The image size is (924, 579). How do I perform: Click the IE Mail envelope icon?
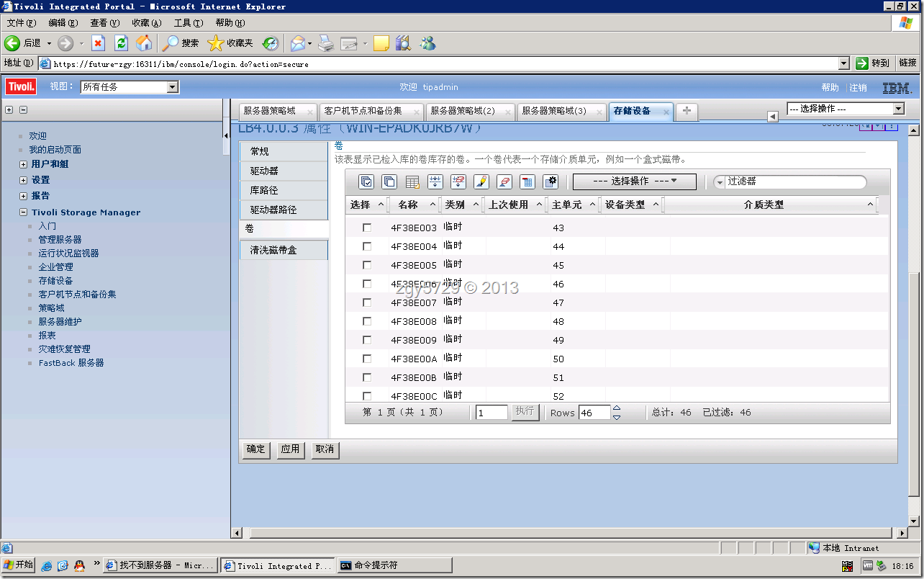(297, 43)
